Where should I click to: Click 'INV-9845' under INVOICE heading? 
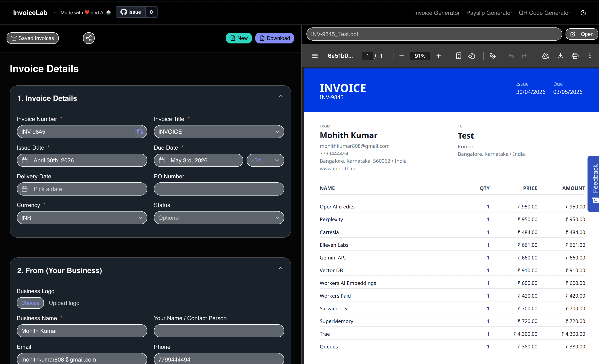pos(331,97)
